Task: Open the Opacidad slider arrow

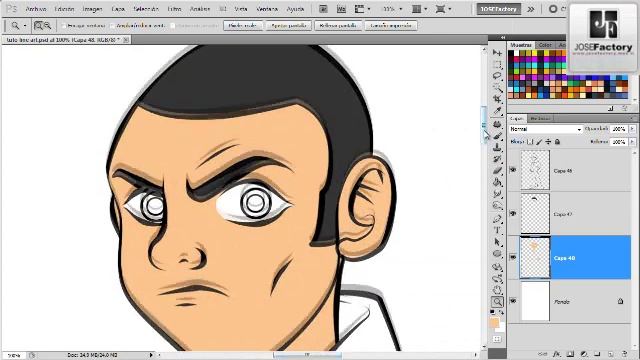Action: (x=632, y=129)
